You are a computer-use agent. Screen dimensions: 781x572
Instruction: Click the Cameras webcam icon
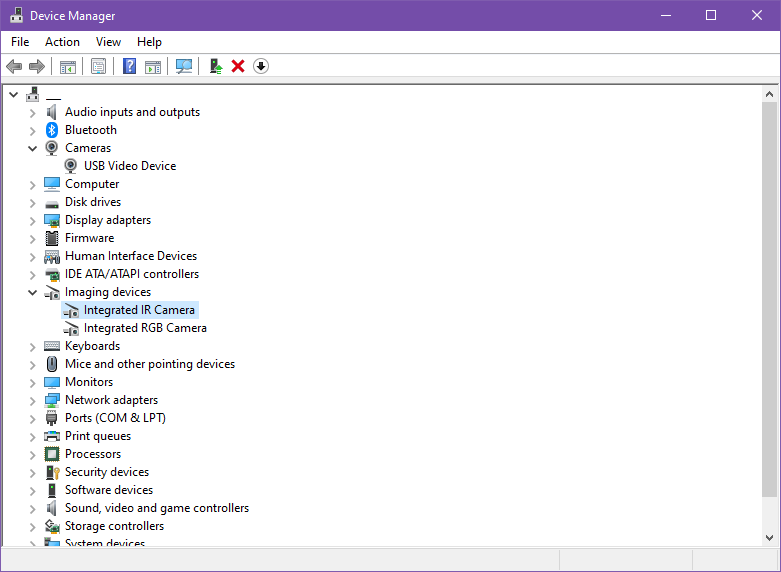[x=52, y=148]
